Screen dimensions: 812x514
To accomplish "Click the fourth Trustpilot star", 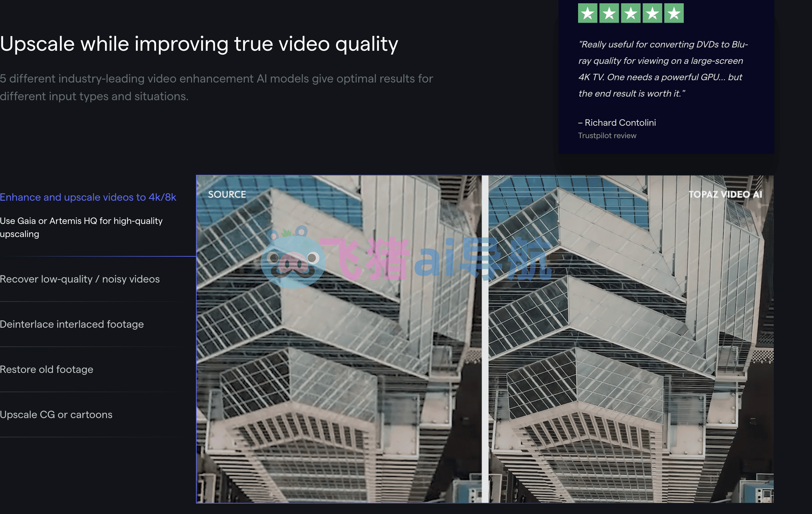I will (x=652, y=13).
